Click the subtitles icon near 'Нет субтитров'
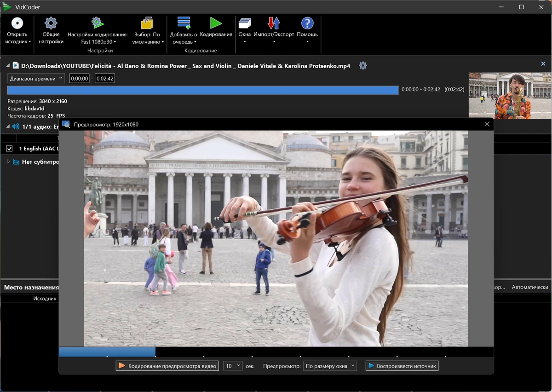Screen dimensions: 552x392 [x=16, y=162]
